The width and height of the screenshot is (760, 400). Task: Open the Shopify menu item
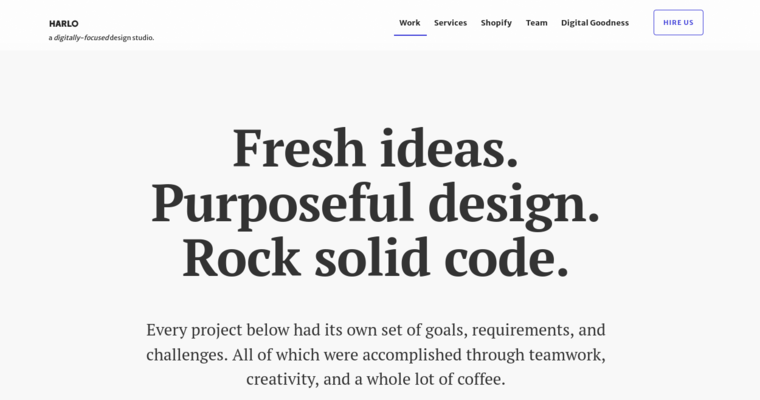coord(496,23)
